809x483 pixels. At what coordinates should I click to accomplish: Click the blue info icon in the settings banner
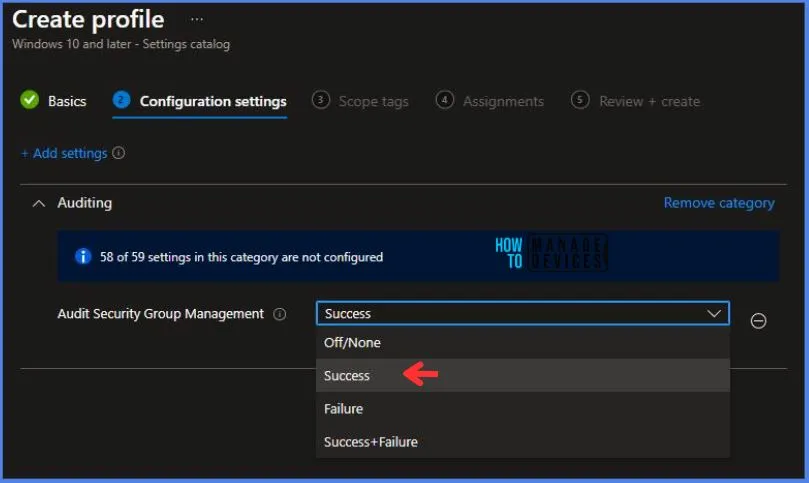83,256
